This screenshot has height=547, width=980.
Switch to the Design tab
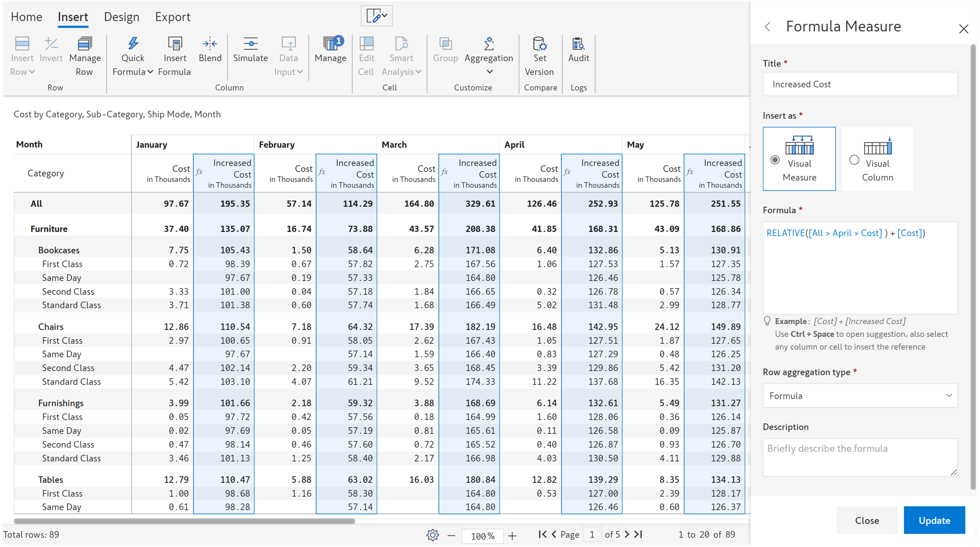(122, 17)
